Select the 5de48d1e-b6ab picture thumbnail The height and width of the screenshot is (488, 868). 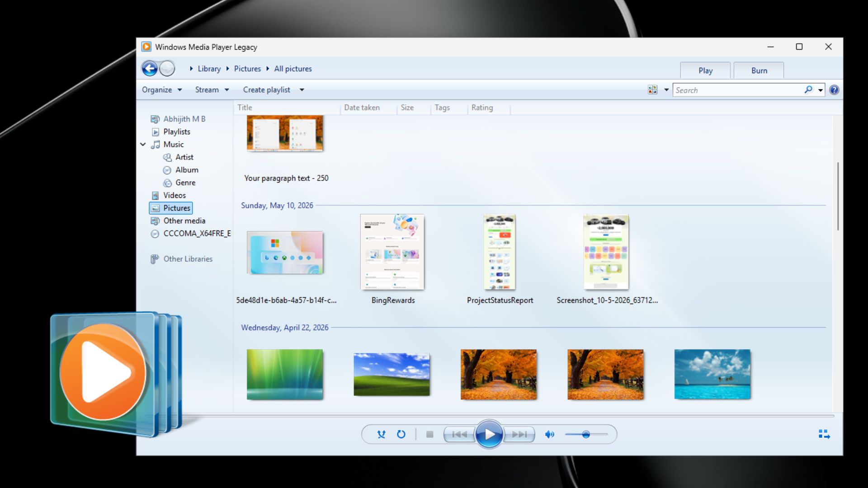285,253
